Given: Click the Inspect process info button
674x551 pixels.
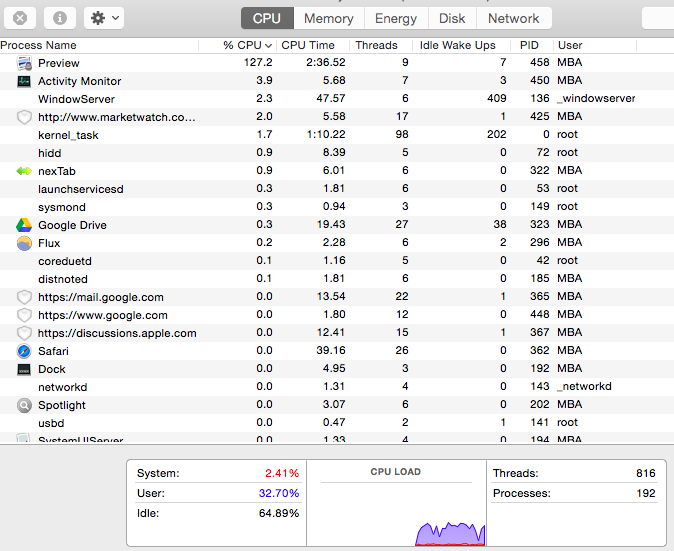Looking at the screenshot, I should tap(60, 18).
